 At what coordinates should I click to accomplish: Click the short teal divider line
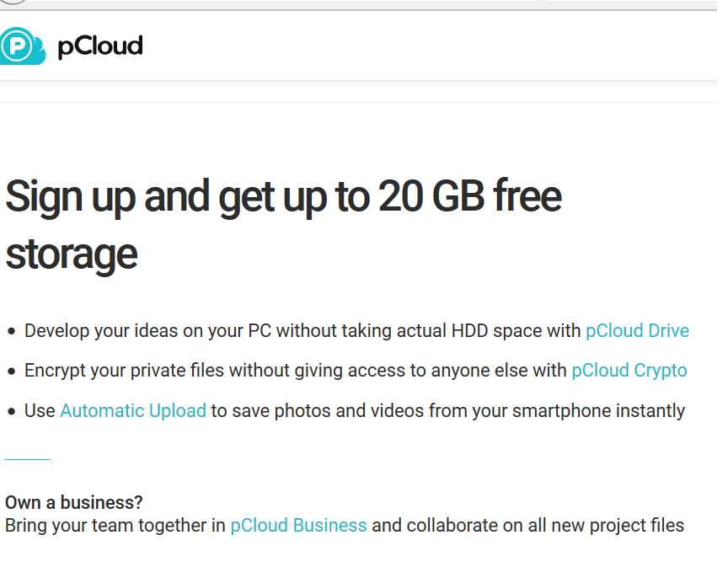28,459
